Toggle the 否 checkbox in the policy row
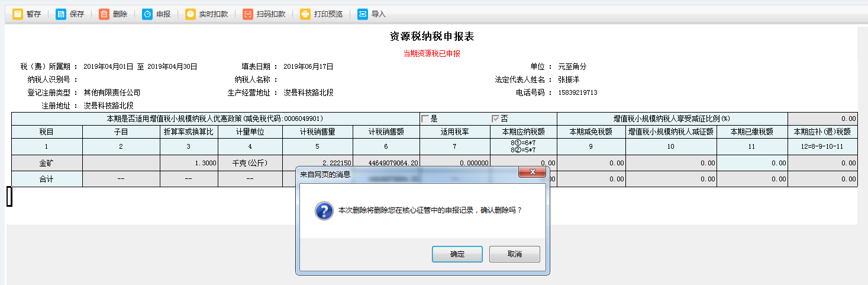This screenshot has width=868, height=285. tap(495, 119)
